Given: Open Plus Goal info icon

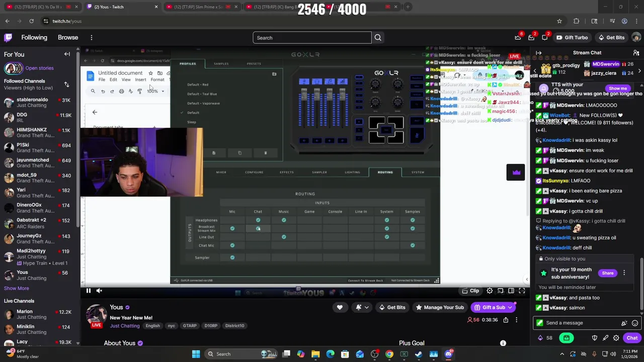Looking at the screenshot, I should pos(503,343).
